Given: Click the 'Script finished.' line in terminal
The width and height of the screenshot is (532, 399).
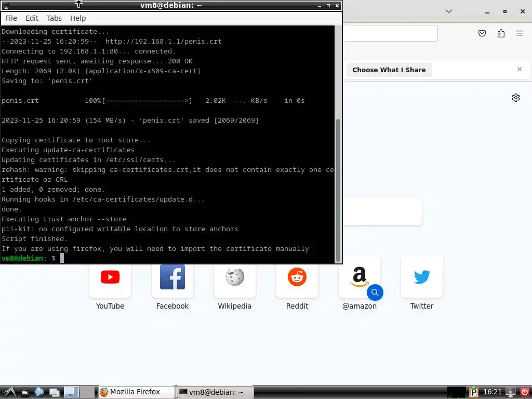Looking at the screenshot, I should (35, 239).
